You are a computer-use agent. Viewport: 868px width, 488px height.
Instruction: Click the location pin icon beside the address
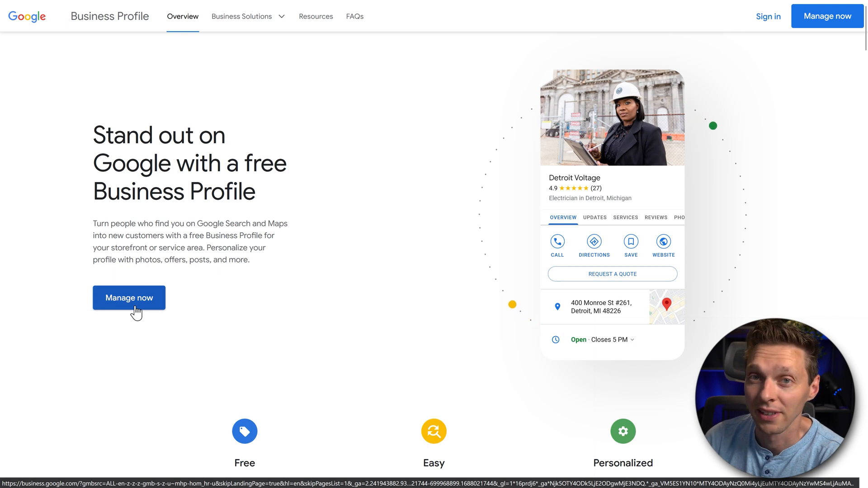[557, 307]
